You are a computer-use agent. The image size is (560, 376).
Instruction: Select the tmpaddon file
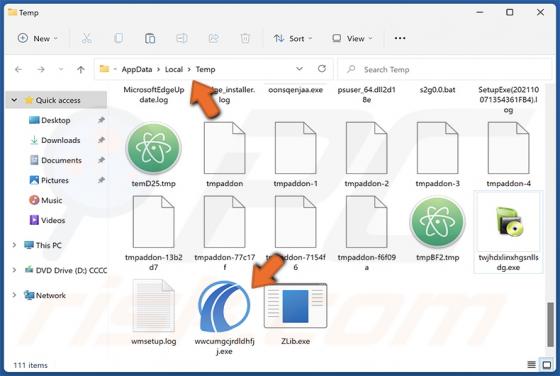(x=225, y=155)
